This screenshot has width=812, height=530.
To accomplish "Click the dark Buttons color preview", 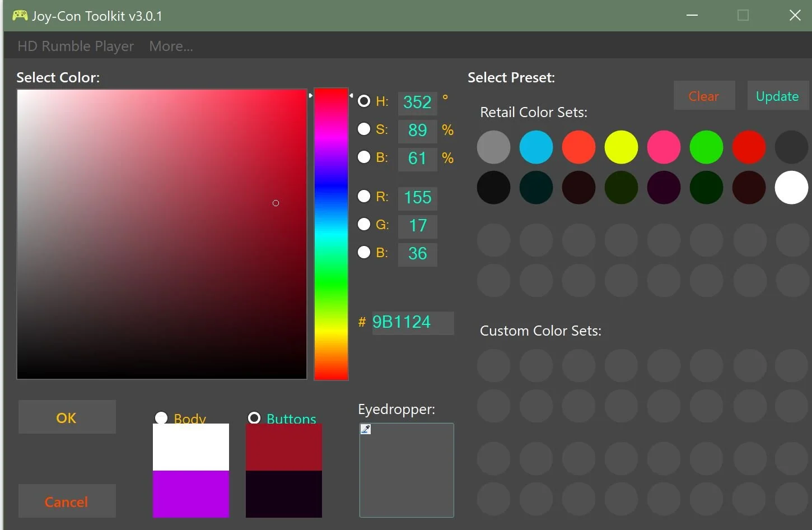I will tap(284, 494).
